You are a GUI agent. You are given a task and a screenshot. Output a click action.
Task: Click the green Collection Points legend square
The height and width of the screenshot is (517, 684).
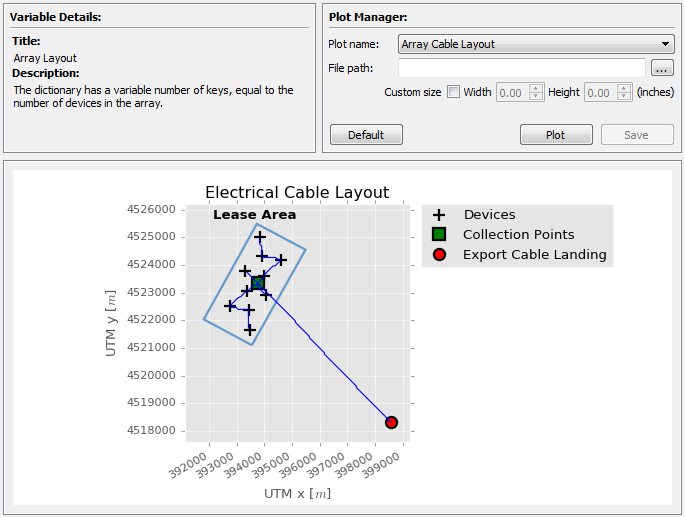(438, 235)
